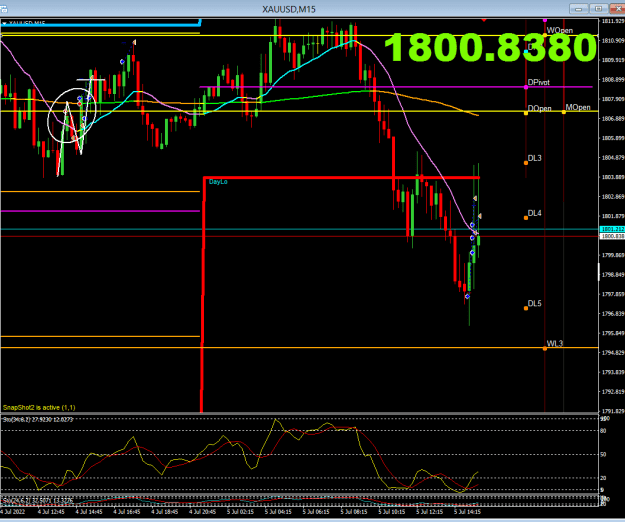Image resolution: width=625 pixels, height=522 pixels.
Task: Click the 5 Jul 02:15 time axis label
Action: 240,512
